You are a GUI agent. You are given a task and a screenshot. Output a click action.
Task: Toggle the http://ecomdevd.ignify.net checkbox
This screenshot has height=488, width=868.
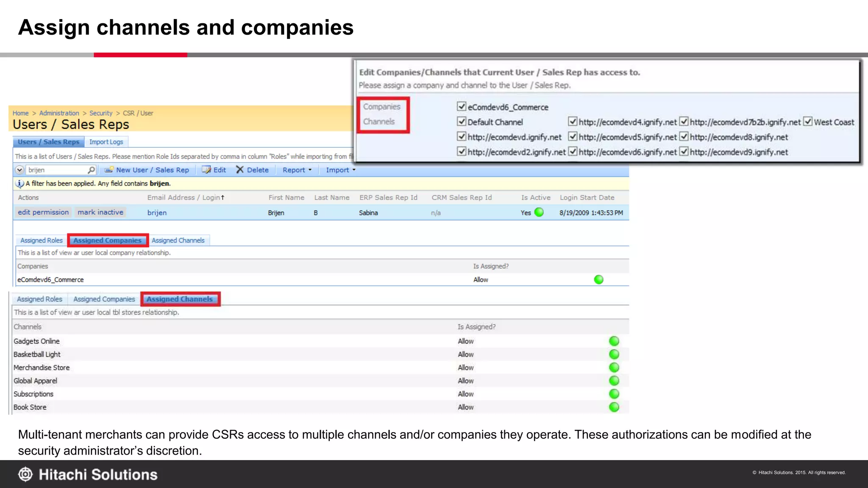click(x=462, y=136)
